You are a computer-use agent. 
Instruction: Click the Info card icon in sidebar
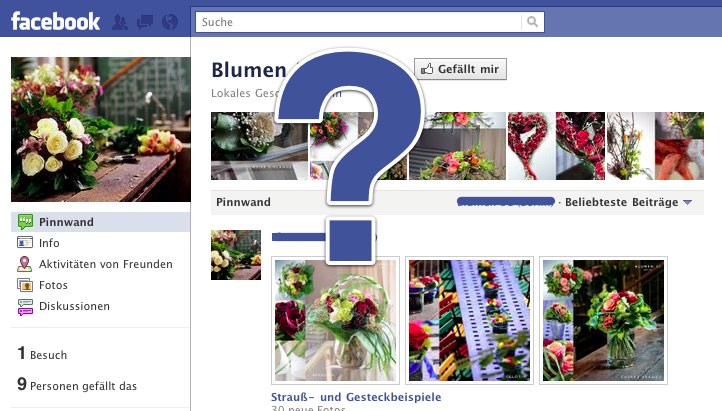click(25, 243)
